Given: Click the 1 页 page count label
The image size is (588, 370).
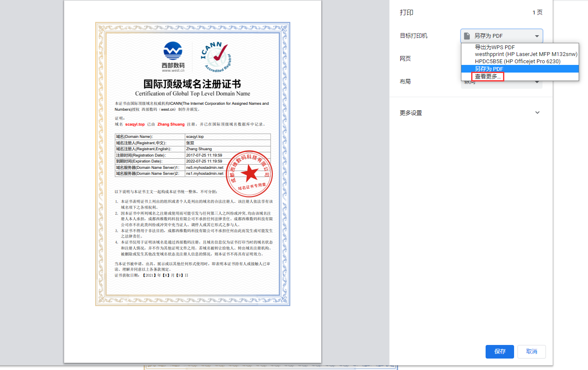Looking at the screenshot, I should (537, 12).
